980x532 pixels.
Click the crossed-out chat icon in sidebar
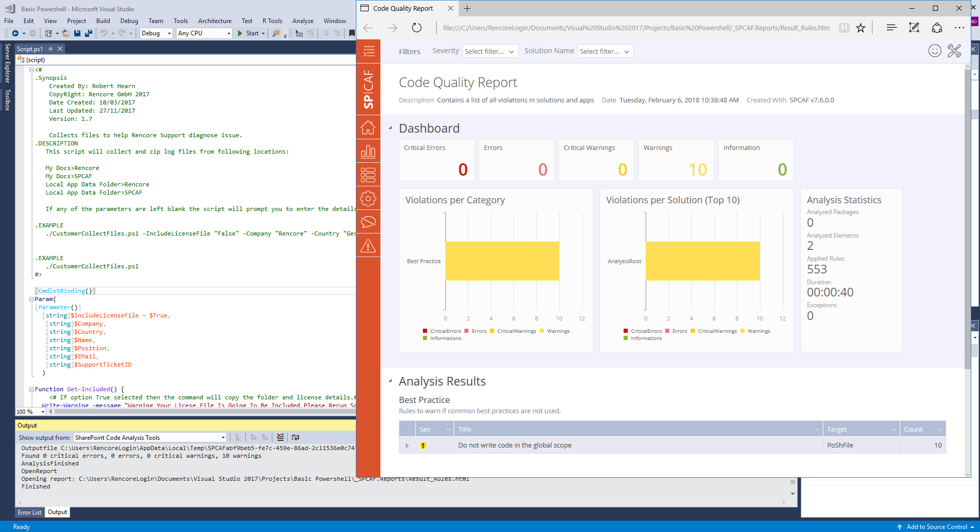(x=368, y=222)
